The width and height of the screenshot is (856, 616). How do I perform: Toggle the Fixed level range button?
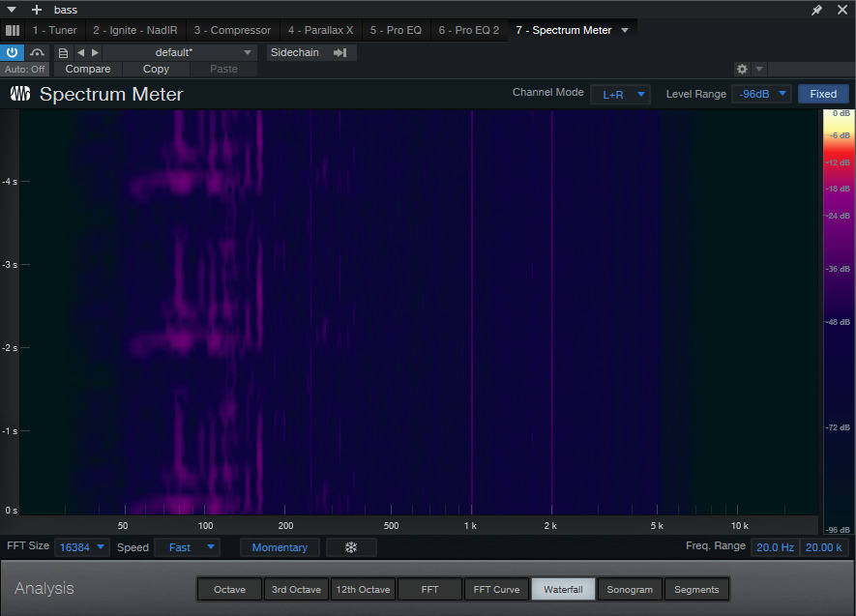pyautogui.click(x=823, y=94)
